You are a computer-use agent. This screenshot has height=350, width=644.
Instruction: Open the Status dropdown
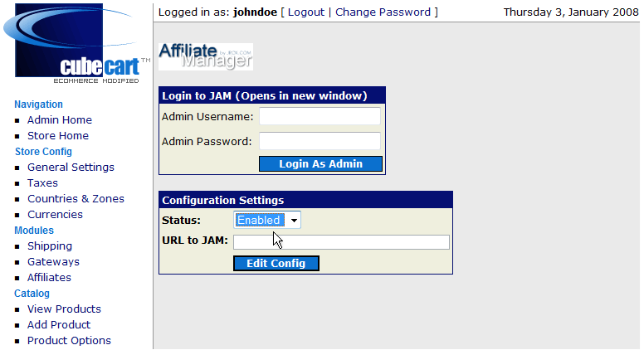pos(268,220)
